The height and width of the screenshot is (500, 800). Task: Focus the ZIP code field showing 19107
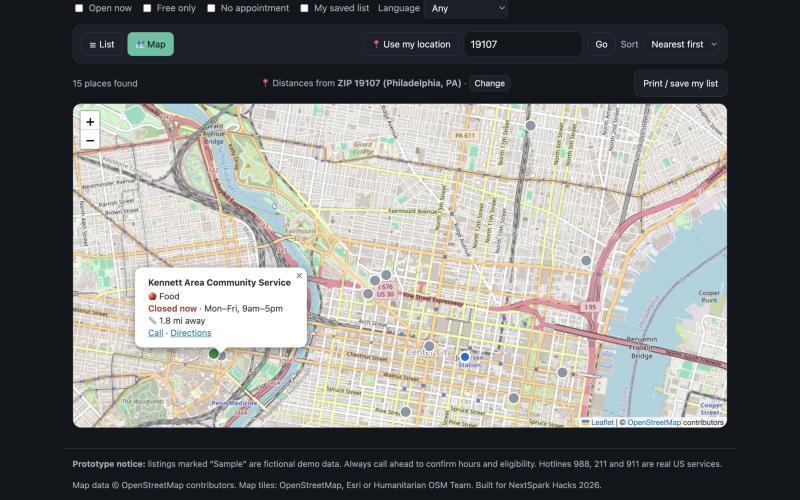click(523, 44)
